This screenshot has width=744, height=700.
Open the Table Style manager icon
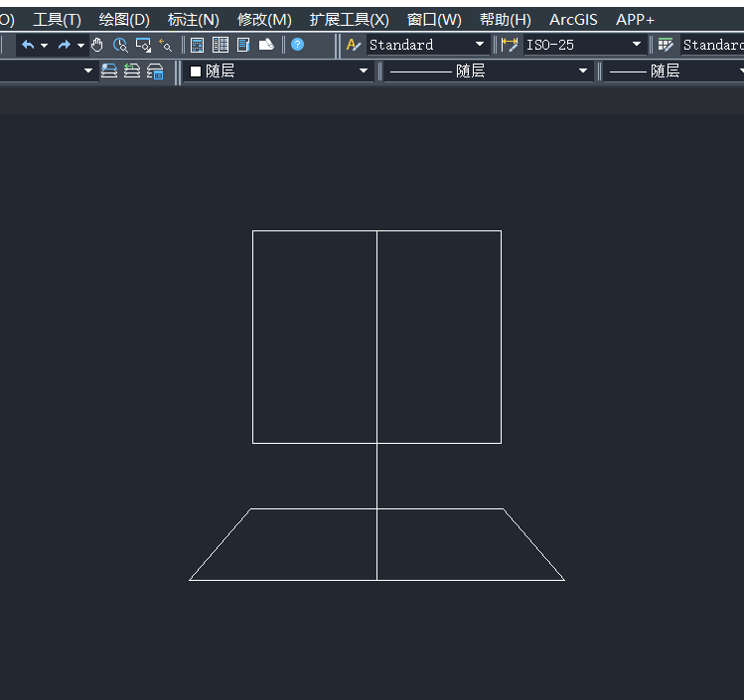pyautogui.click(x=666, y=45)
